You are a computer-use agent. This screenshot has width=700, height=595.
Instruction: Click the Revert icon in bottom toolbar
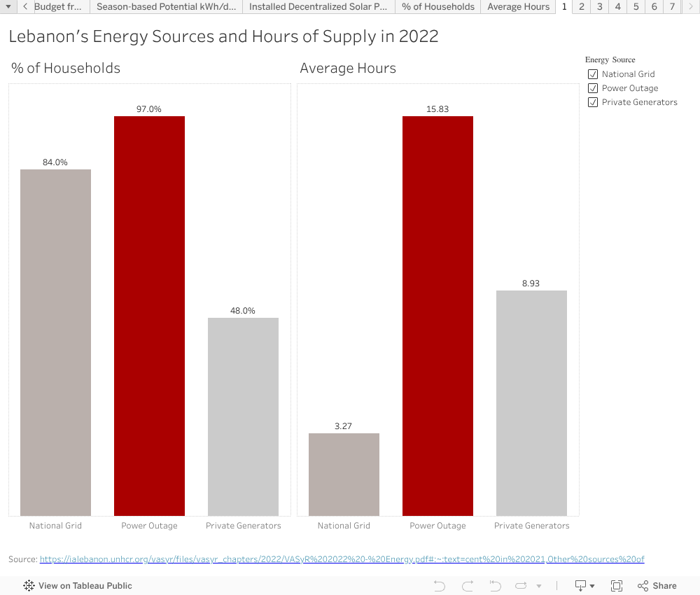tap(496, 586)
